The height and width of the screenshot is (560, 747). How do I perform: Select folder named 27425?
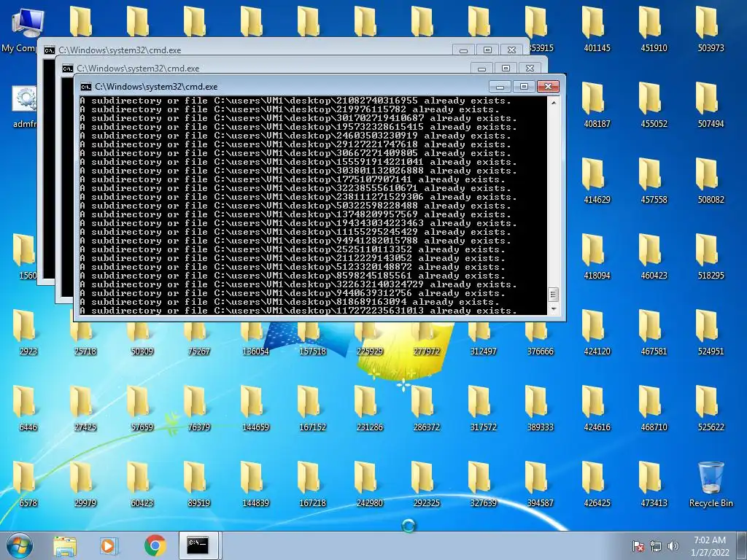[85, 408]
